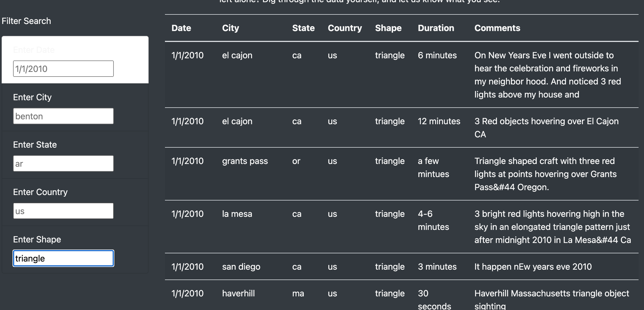Select the Enter City text box
This screenshot has width=644, height=310.
pyautogui.click(x=63, y=116)
